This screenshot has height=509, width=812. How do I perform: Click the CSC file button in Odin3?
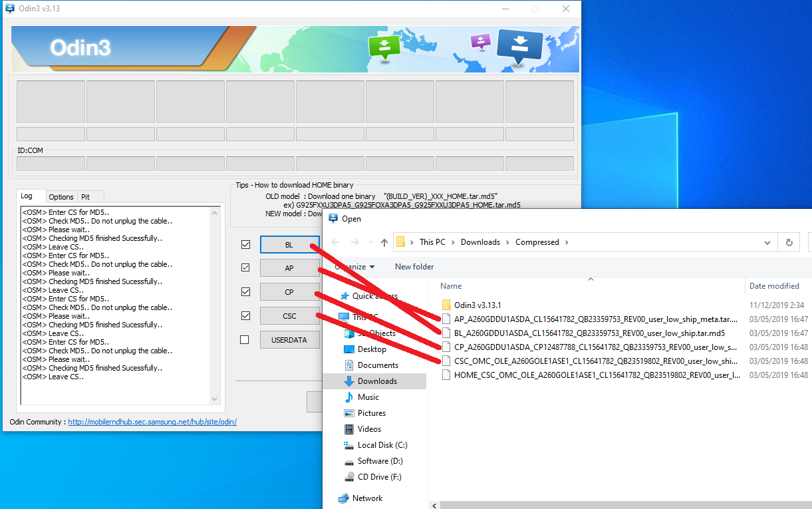click(x=289, y=316)
